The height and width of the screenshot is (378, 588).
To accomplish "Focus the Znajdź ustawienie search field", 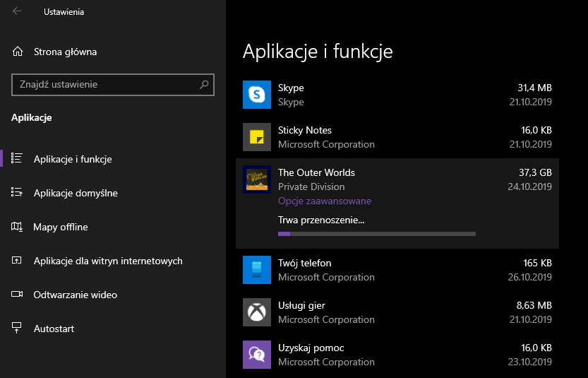I will [113, 85].
